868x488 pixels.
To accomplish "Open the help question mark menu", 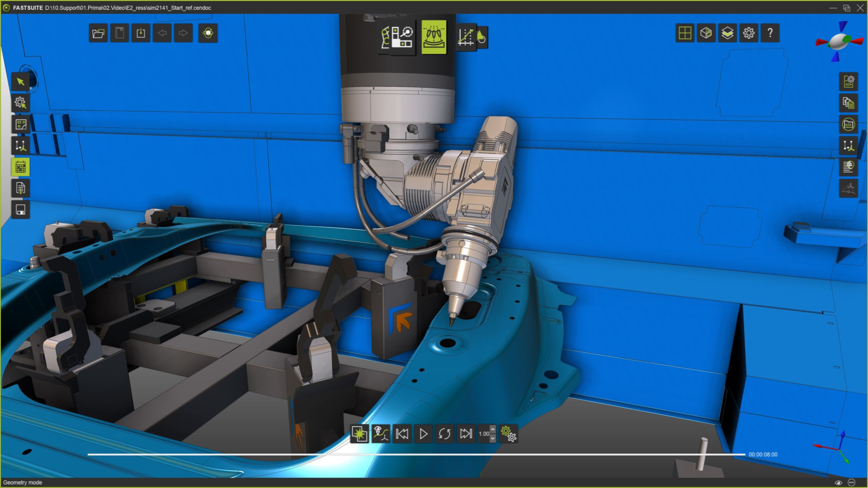I will pos(770,33).
